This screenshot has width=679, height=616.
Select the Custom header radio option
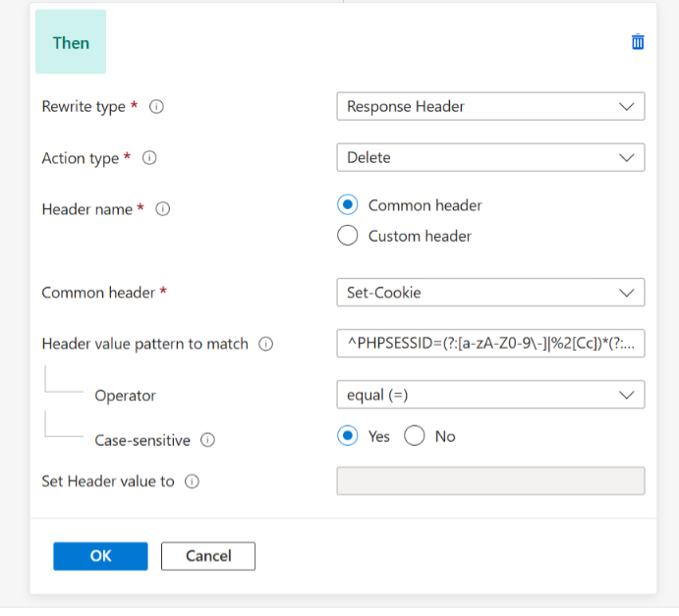point(347,236)
